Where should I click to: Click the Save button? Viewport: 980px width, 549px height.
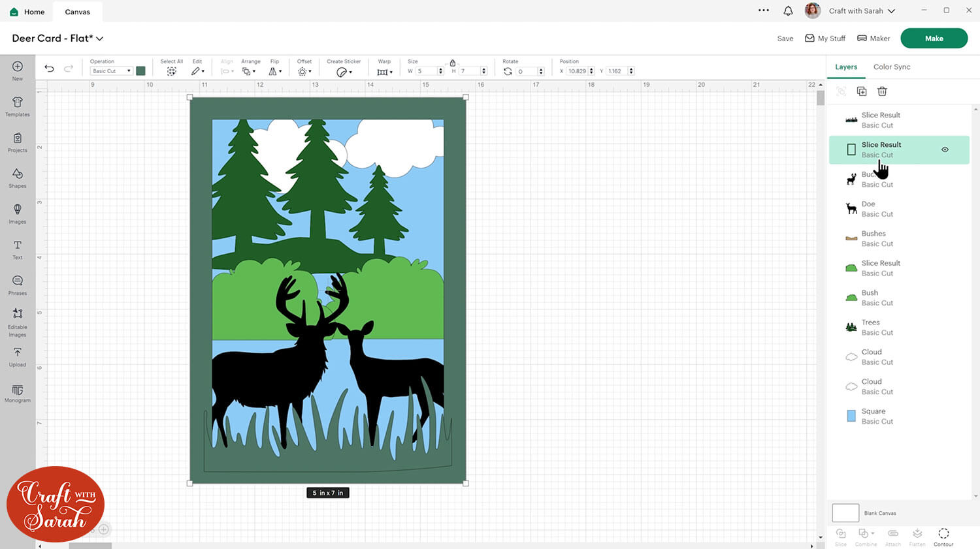785,39
